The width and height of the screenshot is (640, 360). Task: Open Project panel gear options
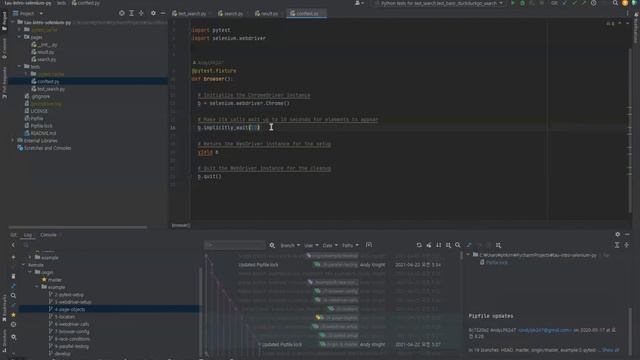click(153, 13)
